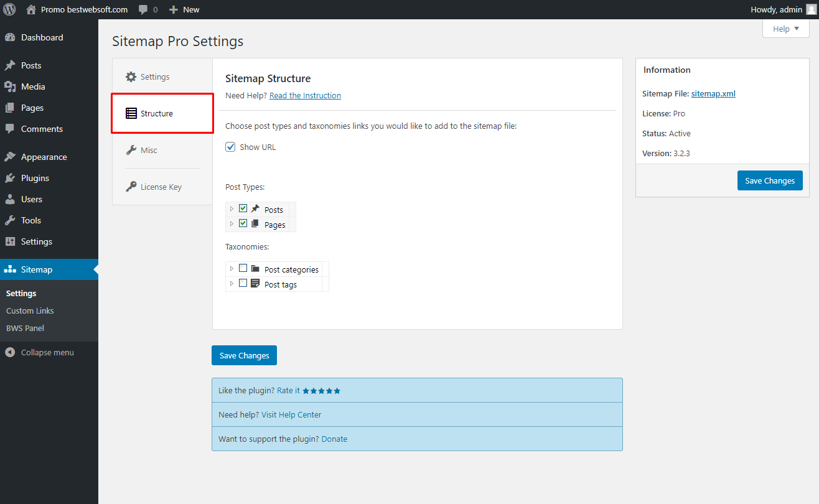This screenshot has height=504, width=819.
Task: Click the home icon beside Promo bestwebsoft.com
Action: 31,9
